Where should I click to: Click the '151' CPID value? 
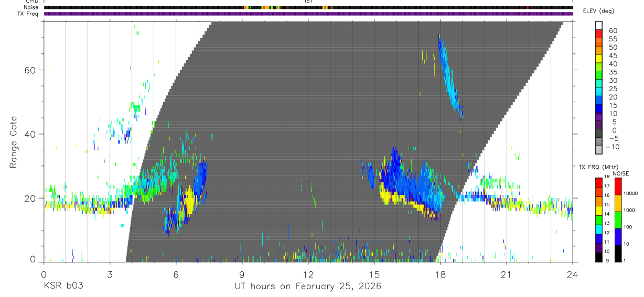308,2
